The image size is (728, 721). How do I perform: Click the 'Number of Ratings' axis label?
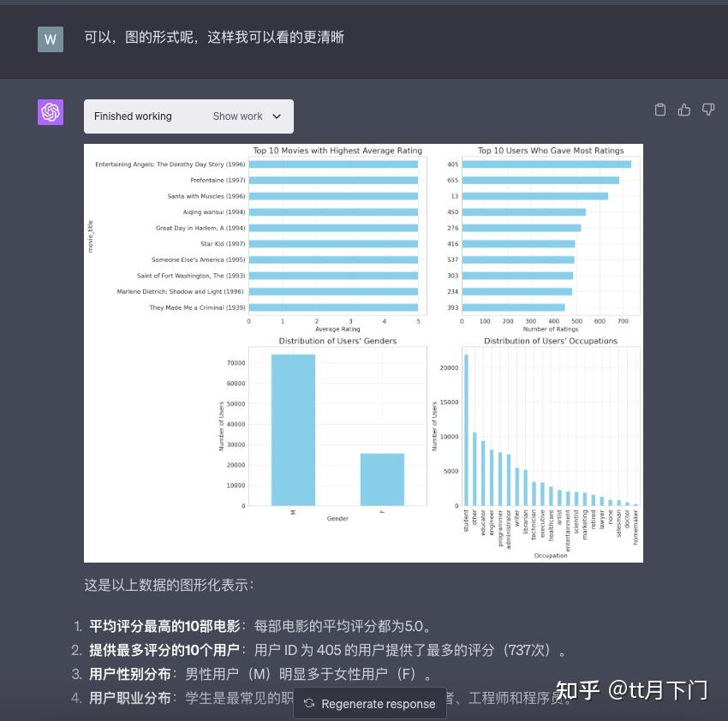coord(551,329)
